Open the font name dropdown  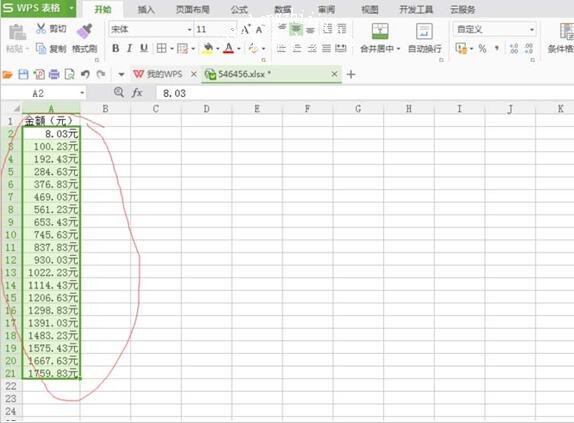[x=189, y=29]
